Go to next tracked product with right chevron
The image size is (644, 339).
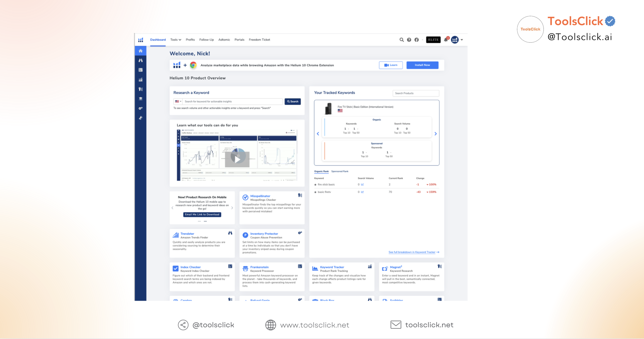click(x=436, y=134)
